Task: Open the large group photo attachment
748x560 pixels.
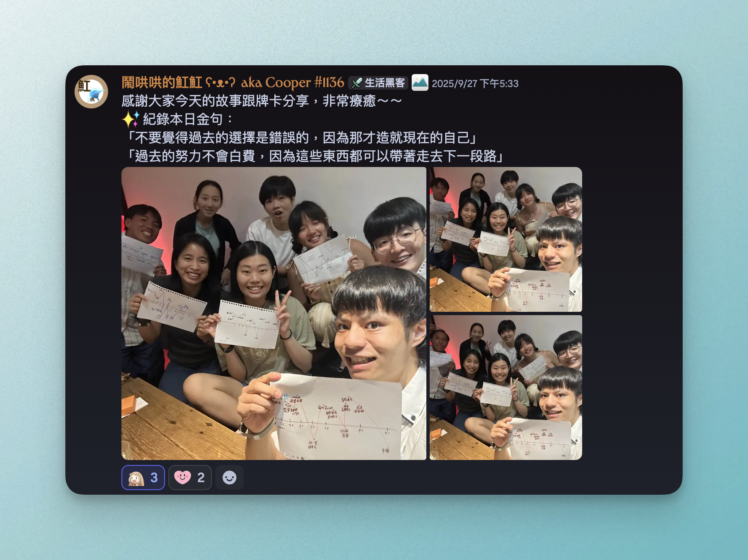Action: (273, 313)
